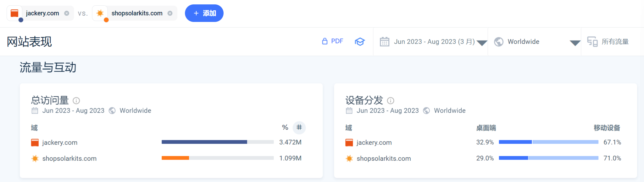Click the 32.9% desktop share value
The image size is (644, 182).
point(485,142)
